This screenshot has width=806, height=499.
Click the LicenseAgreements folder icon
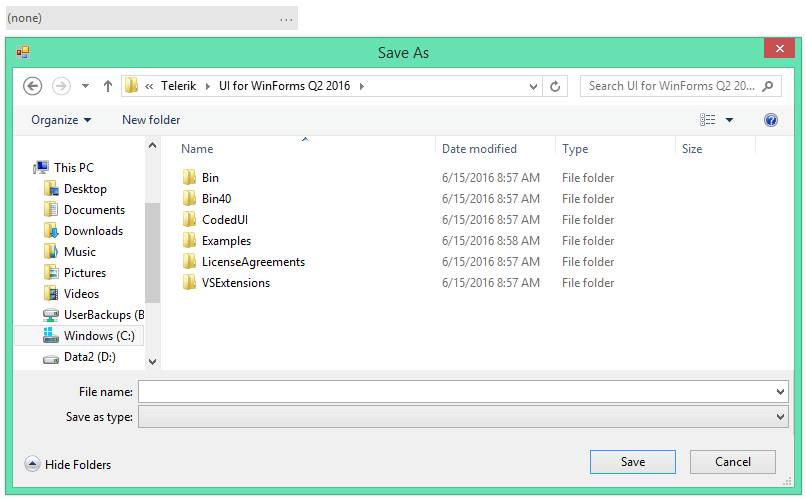coord(189,262)
